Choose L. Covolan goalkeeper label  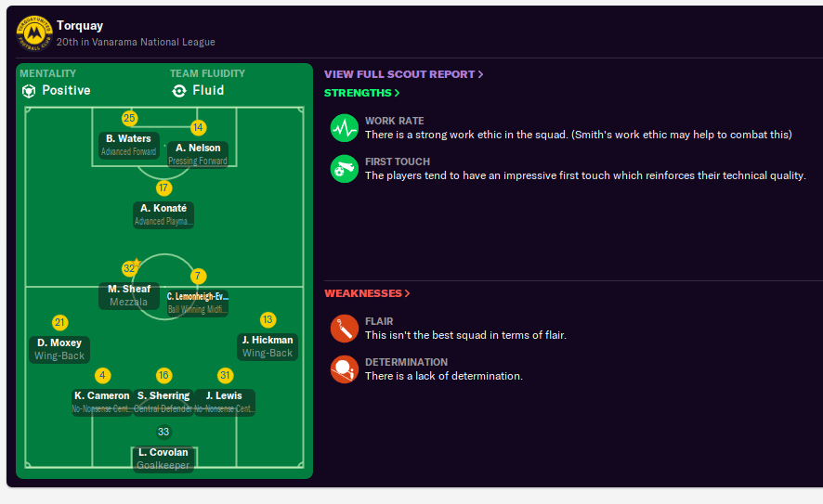pyautogui.click(x=163, y=459)
